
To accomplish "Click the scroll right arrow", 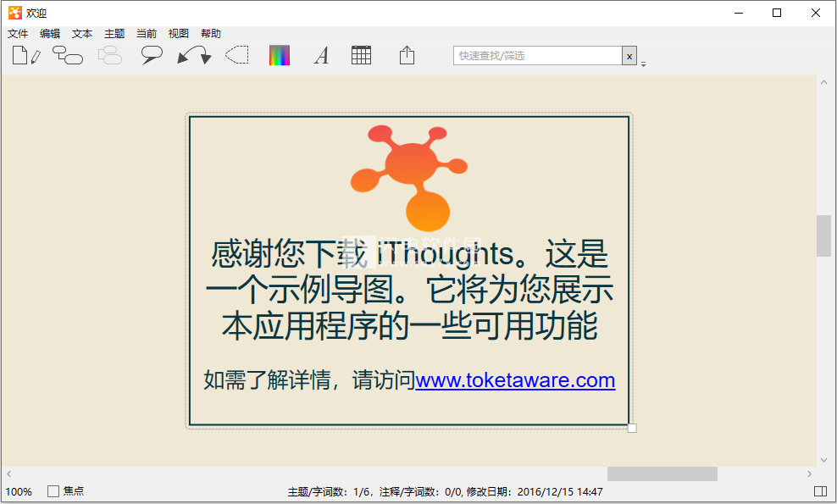I will click(809, 474).
